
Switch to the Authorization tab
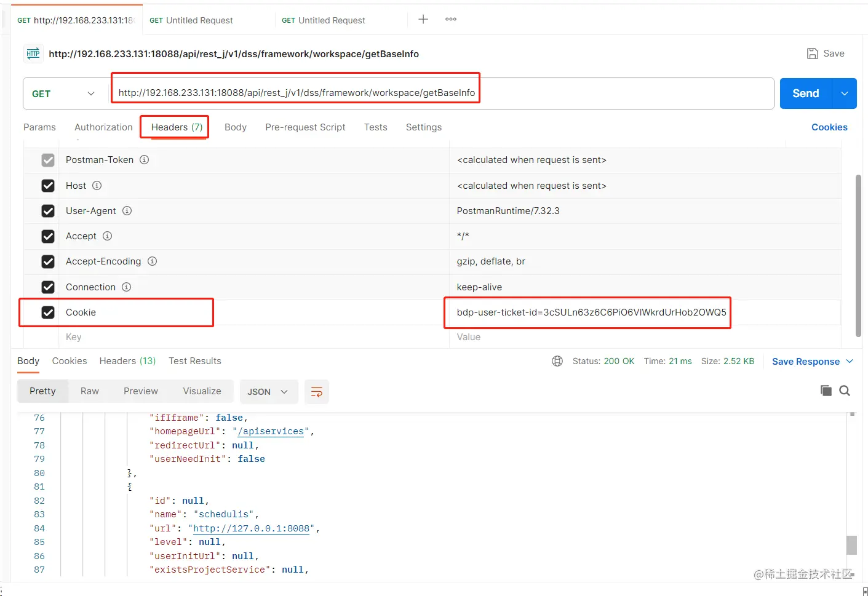(103, 127)
